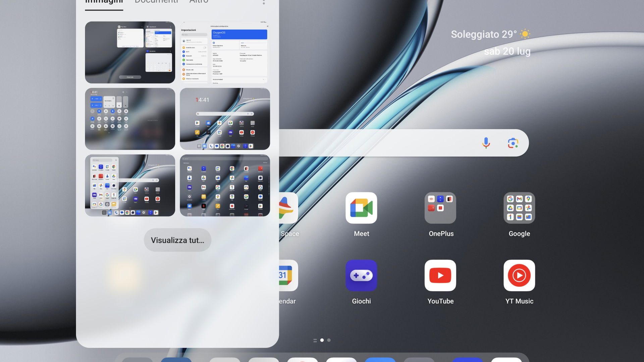Viewport: 644px width, 362px height.
Task: Open the recent apps screenshot thumbnail
Action: [130, 52]
